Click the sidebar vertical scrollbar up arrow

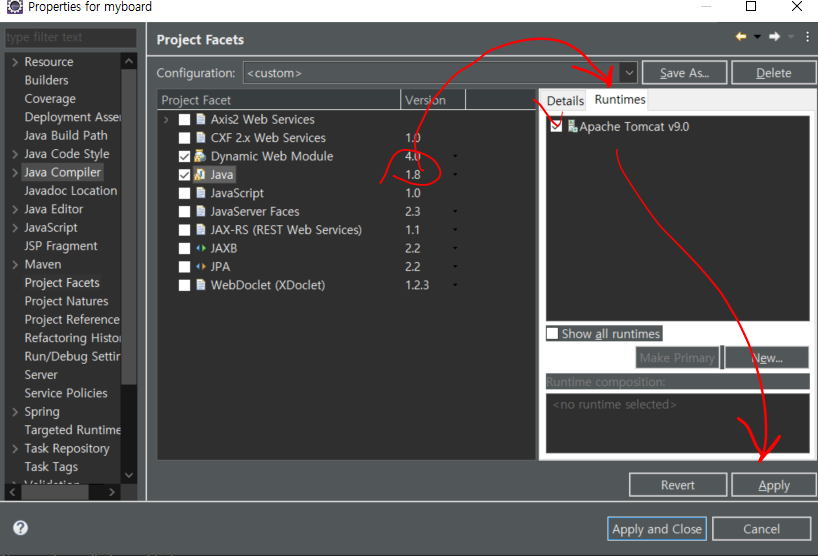point(129,61)
